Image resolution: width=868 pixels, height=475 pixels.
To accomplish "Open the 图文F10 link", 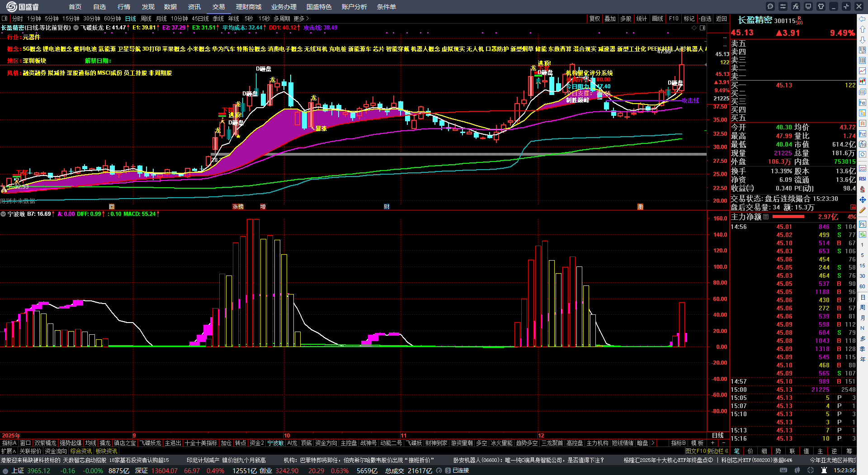I will coord(696,451).
